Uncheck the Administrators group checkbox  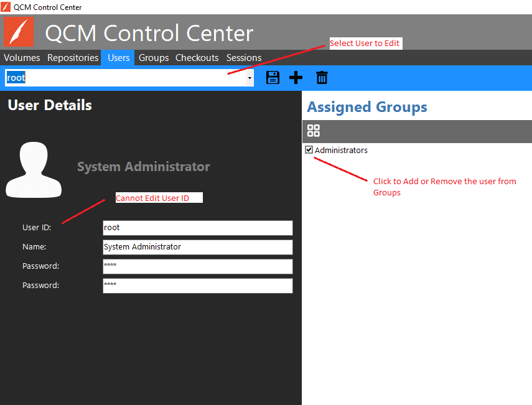tap(309, 150)
